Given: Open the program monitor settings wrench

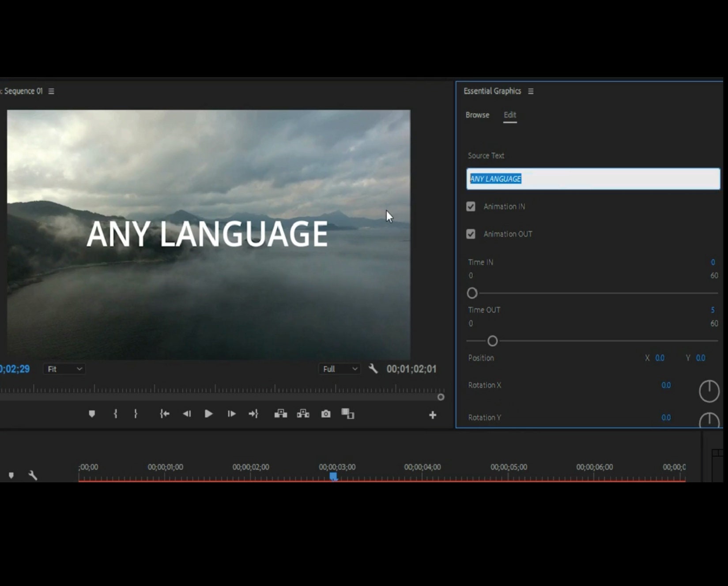Looking at the screenshot, I should pos(373,369).
